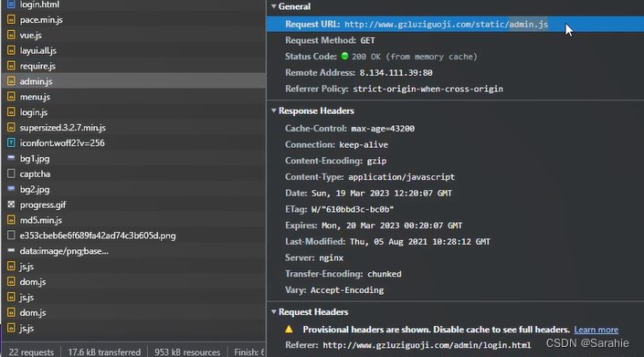Image resolution: width=644 pixels, height=357 pixels.
Task: Select the data:image/png;base... request
Action: (x=133, y=251)
